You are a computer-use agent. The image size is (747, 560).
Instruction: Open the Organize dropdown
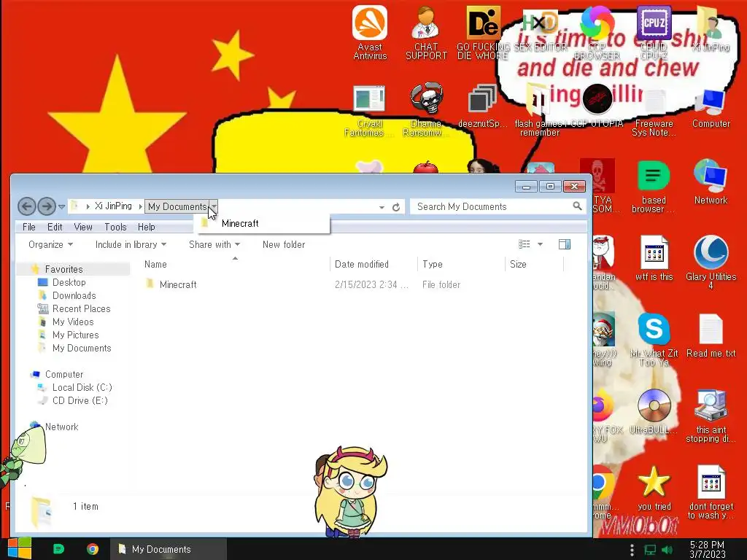[50, 244]
